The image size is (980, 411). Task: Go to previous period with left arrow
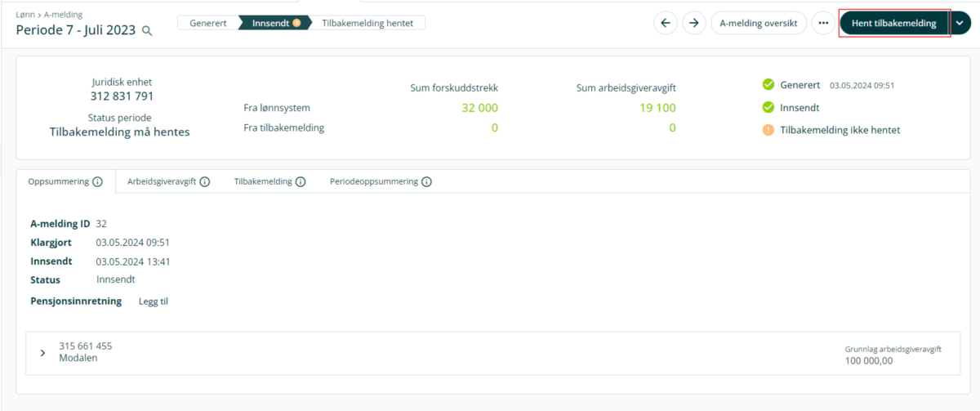665,23
